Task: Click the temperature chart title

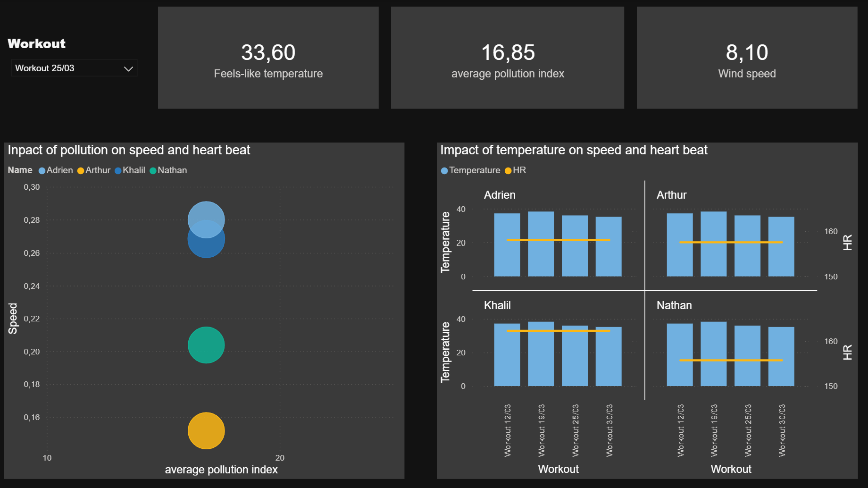Action: click(x=574, y=150)
